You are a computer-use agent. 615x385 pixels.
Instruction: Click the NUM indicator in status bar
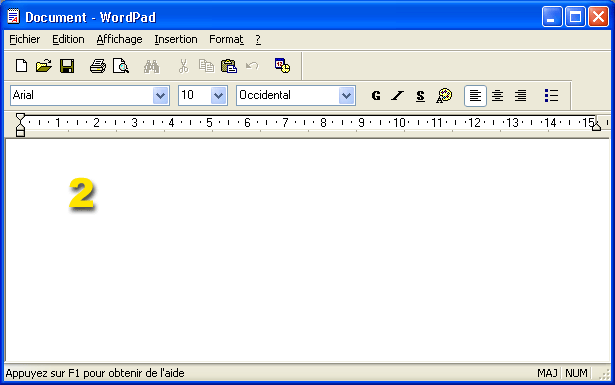coord(576,373)
